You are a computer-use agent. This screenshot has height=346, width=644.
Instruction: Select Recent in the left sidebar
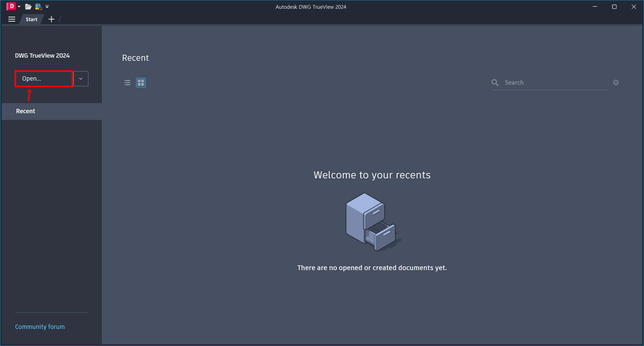click(x=52, y=111)
